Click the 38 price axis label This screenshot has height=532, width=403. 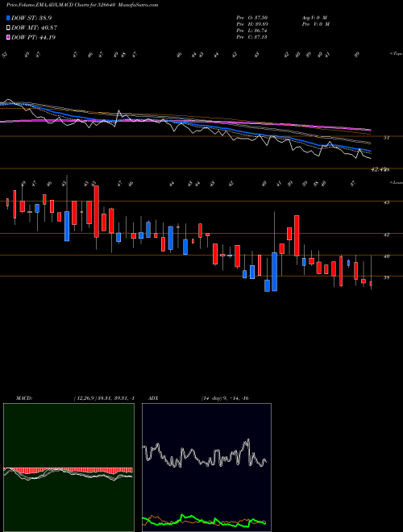click(386, 277)
